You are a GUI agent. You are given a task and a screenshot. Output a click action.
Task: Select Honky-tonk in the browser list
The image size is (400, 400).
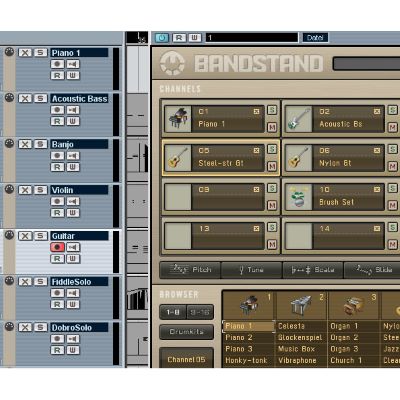coord(246,360)
